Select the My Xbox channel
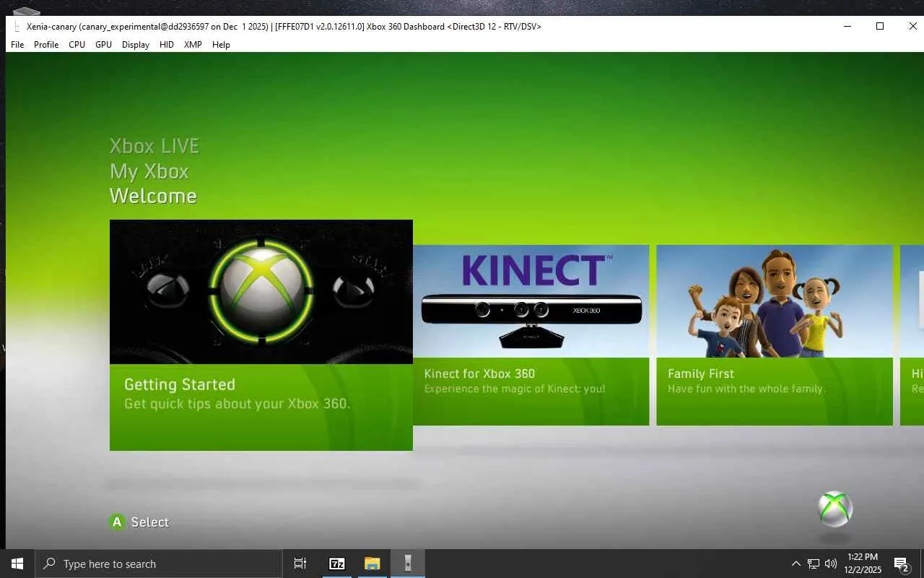924x578 pixels. click(149, 171)
